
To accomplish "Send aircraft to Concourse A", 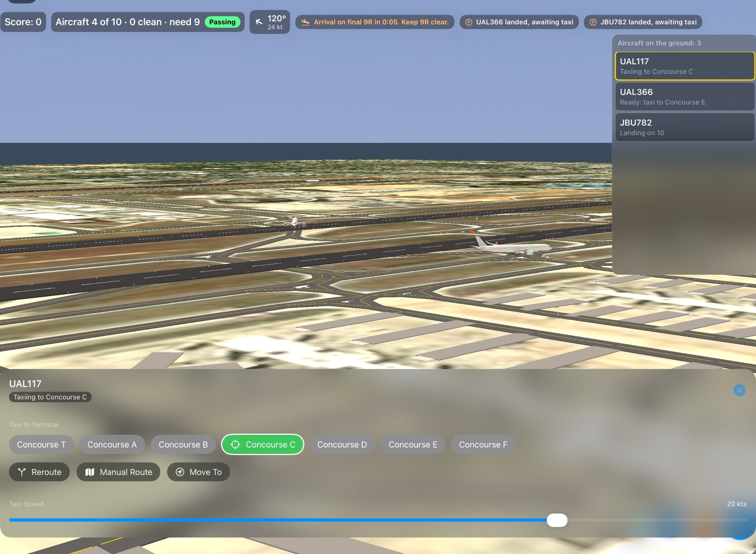I will point(112,445).
